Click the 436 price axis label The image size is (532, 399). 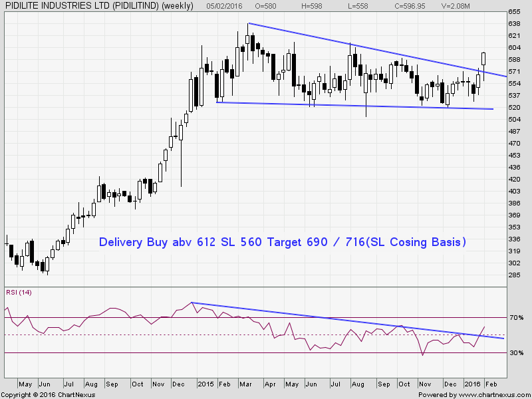click(514, 168)
